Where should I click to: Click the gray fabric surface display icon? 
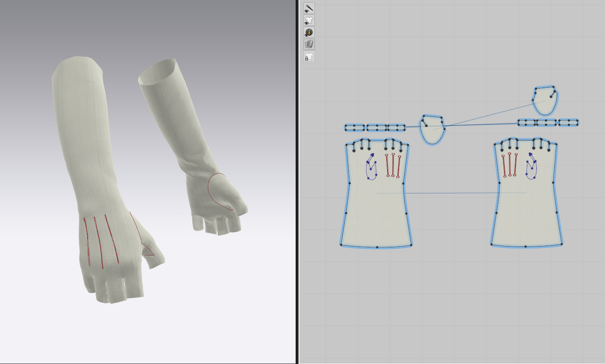(x=309, y=44)
